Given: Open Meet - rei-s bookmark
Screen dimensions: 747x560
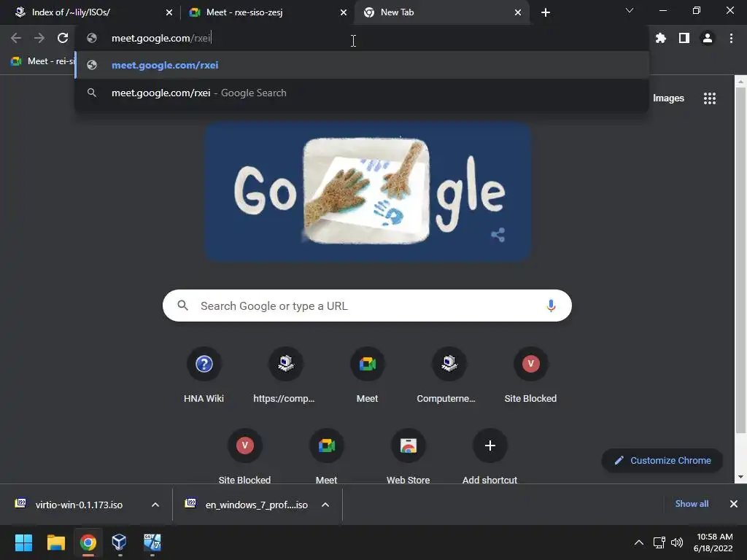Looking at the screenshot, I should pyautogui.click(x=43, y=61).
